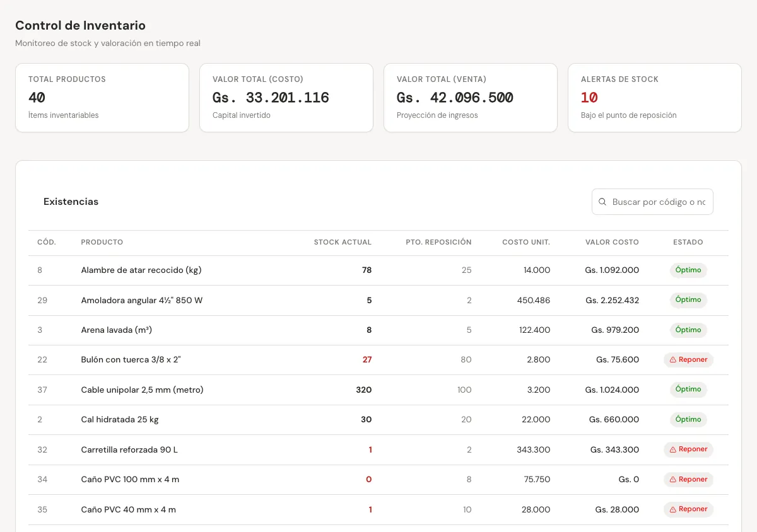757x532 pixels.
Task: Select product Alambre de atar recocido (kg)
Action: pos(141,270)
